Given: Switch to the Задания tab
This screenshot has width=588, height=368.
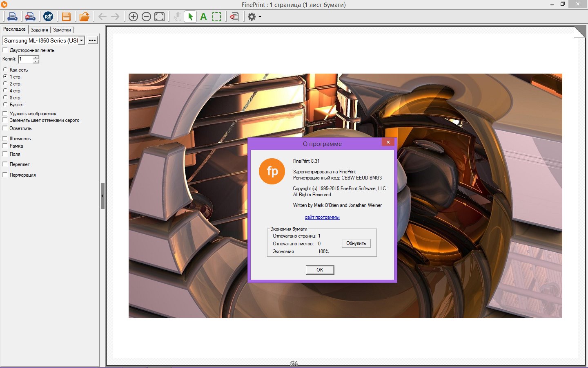Looking at the screenshot, I should [x=39, y=30].
